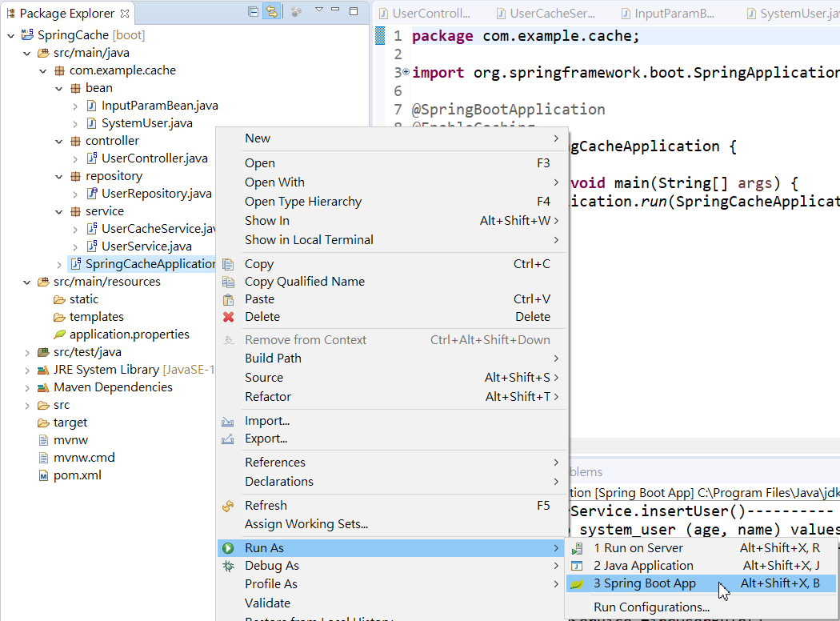Click the Java Application icon in submenu
The height and width of the screenshot is (621, 840).
[577, 566]
